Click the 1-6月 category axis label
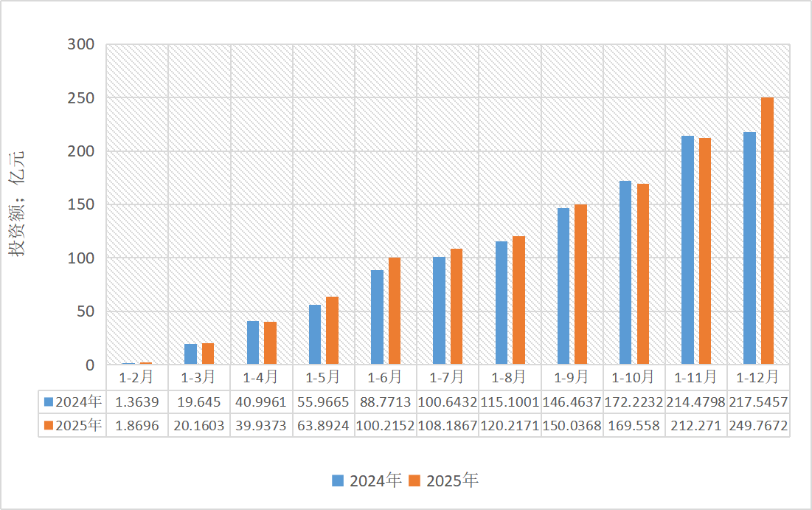 (x=386, y=377)
